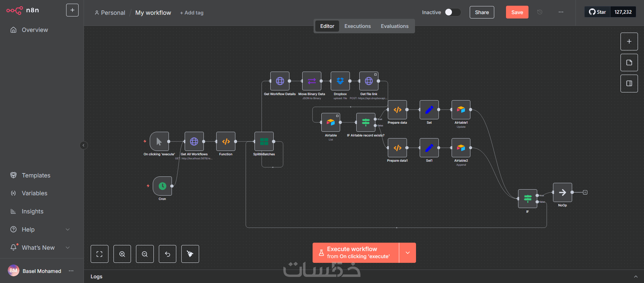The width and height of the screenshot is (644, 283).
Task: Reset the canvas zoom
Action: click(168, 254)
